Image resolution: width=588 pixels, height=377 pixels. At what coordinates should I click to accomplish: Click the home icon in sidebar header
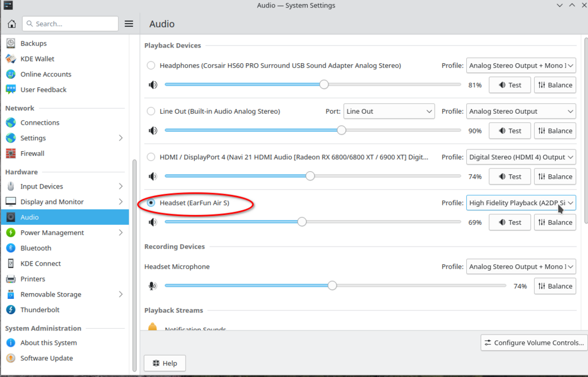point(11,24)
